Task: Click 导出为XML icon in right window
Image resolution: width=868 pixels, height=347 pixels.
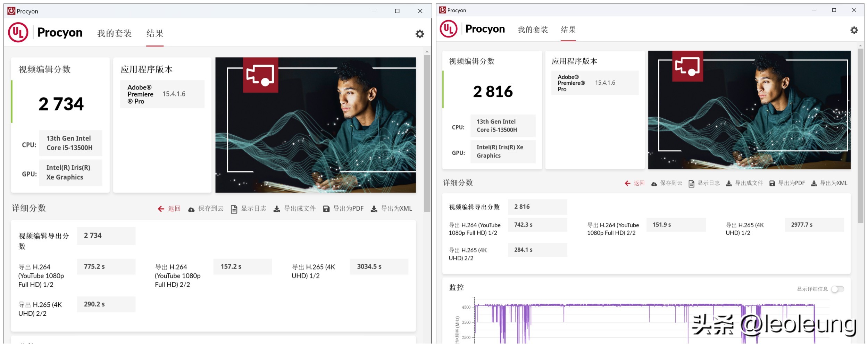Action: point(814,183)
